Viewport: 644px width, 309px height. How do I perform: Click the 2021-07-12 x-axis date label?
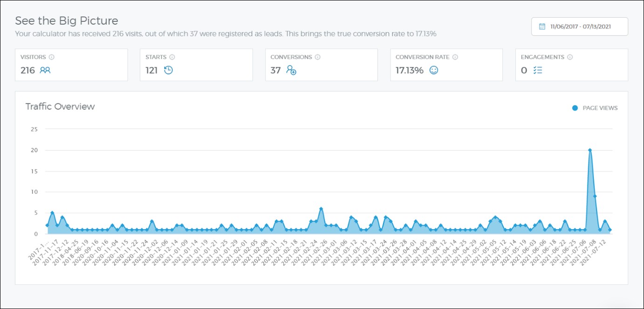(x=597, y=249)
